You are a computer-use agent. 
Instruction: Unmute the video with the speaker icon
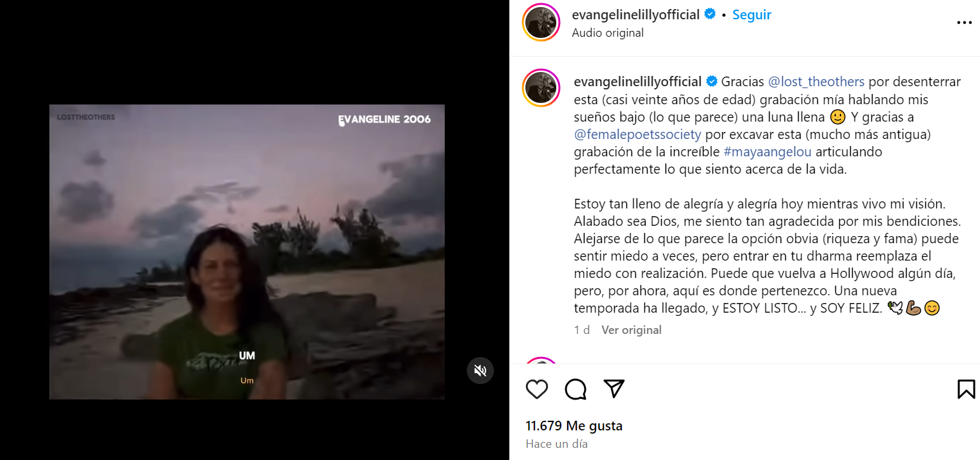pos(480,371)
